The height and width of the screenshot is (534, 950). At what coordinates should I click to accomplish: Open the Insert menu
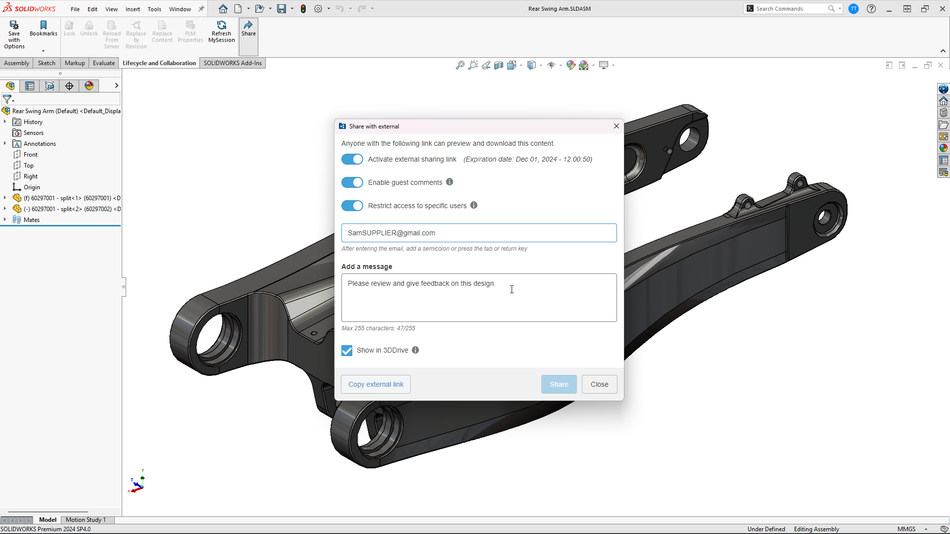point(132,9)
